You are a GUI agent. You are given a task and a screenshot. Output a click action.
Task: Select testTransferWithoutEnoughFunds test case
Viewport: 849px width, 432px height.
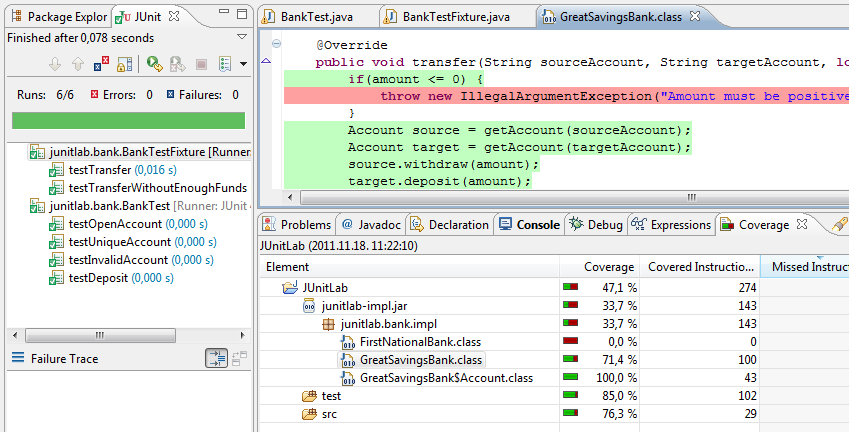coord(148,188)
